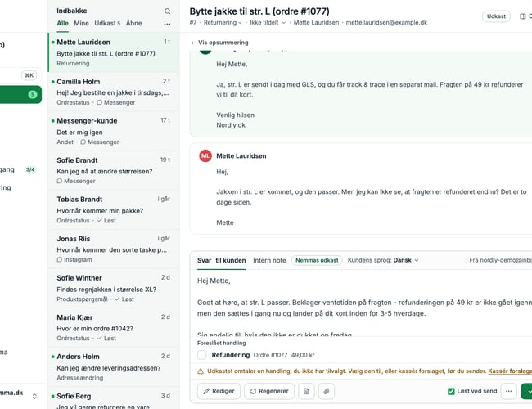The width and height of the screenshot is (532, 409).
Task: Click the 3/4 progress badge in sidebar
Action: point(30,169)
